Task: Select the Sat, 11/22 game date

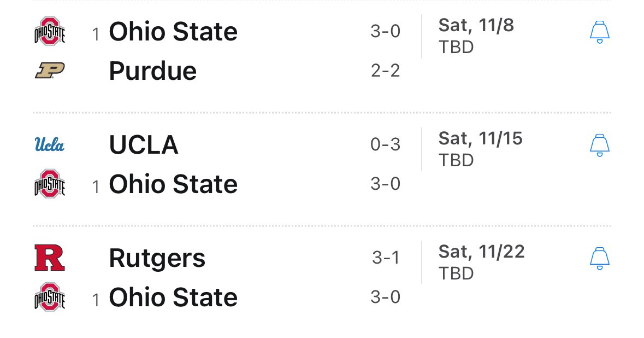Action: click(x=482, y=252)
